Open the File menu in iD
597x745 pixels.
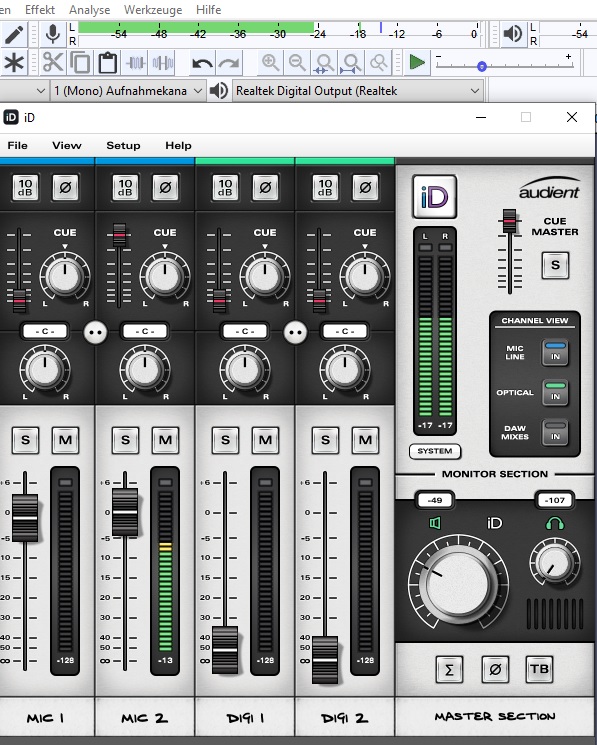[x=18, y=145]
